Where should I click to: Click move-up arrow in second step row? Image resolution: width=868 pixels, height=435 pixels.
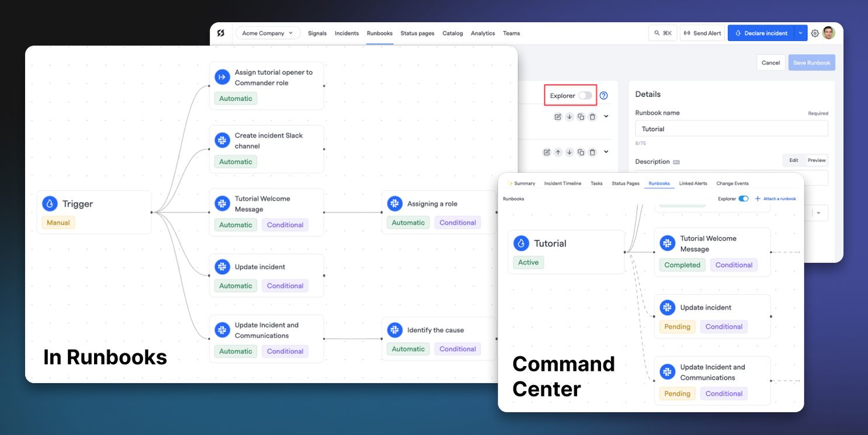click(x=558, y=152)
